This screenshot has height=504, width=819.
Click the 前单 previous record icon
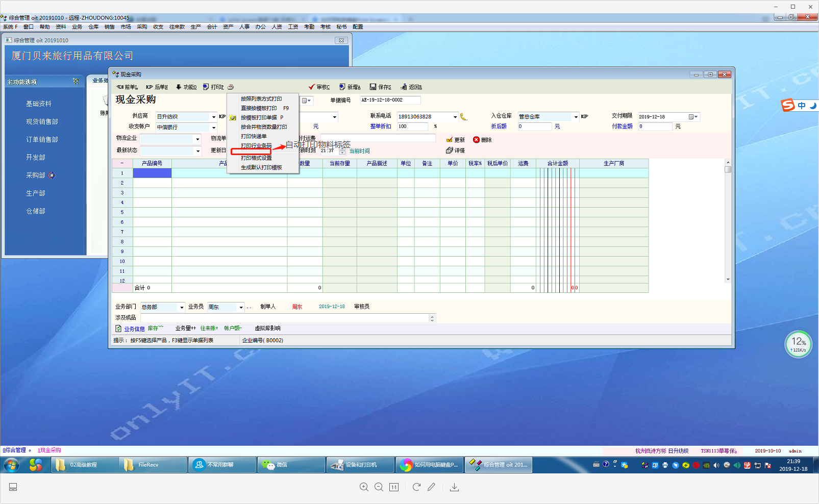tap(120, 87)
